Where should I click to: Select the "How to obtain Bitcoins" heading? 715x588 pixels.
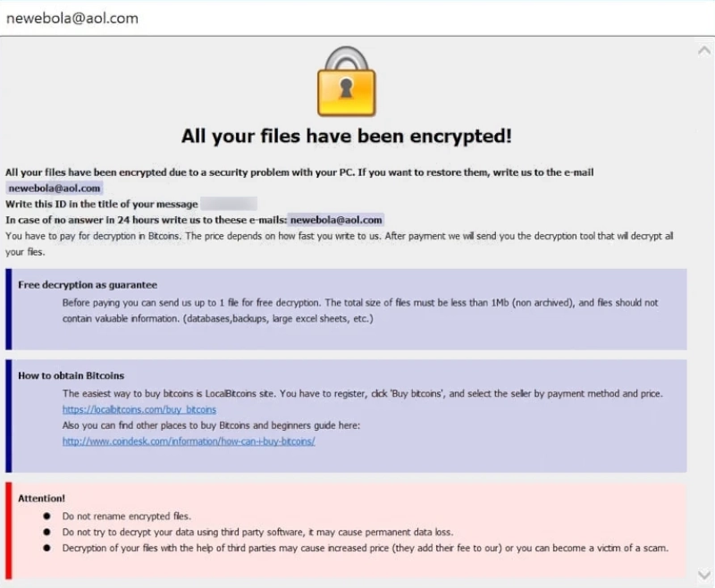coord(71,376)
